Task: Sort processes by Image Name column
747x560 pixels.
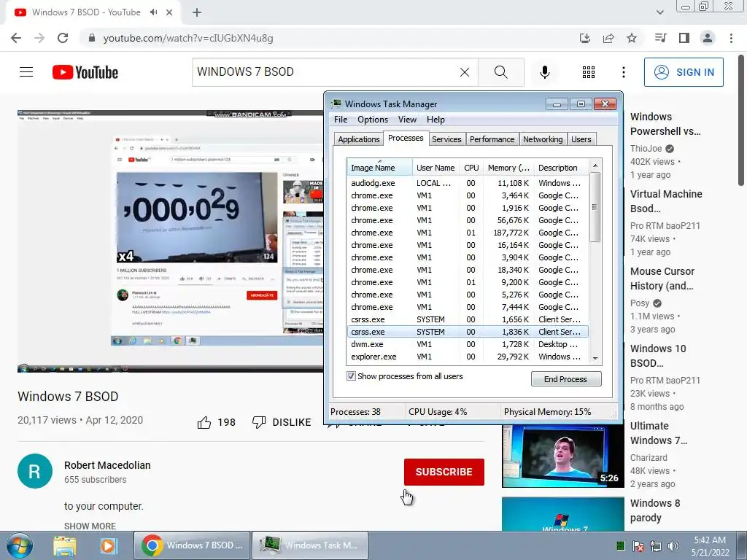Action: click(379, 168)
